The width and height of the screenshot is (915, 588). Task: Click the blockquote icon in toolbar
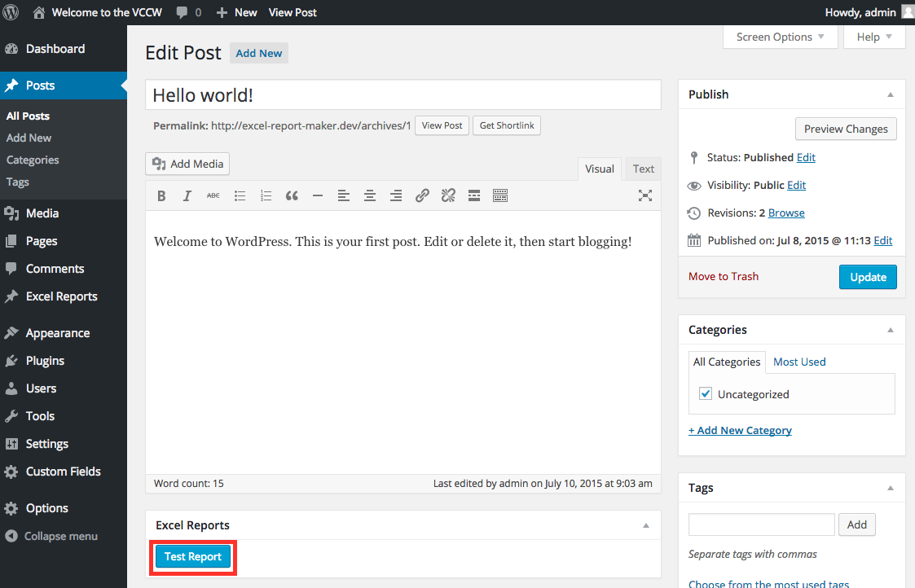pos(292,195)
